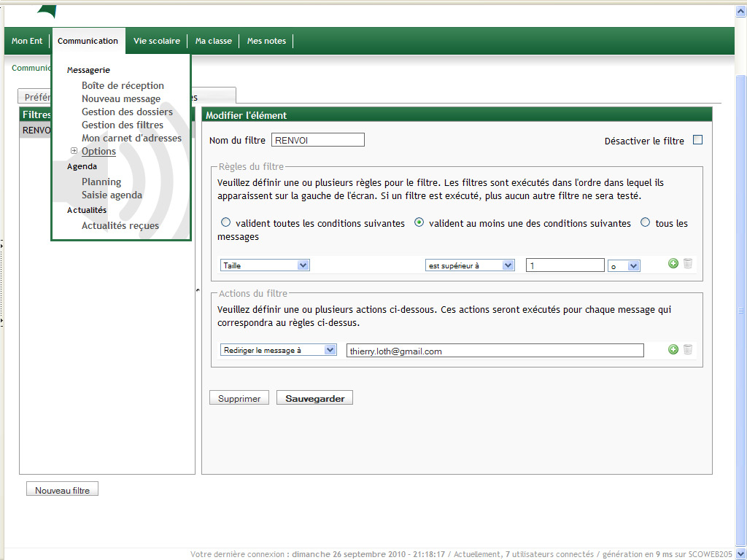
Task: Open the 'Rediriger le message à' action dropdown
Action: (278, 350)
